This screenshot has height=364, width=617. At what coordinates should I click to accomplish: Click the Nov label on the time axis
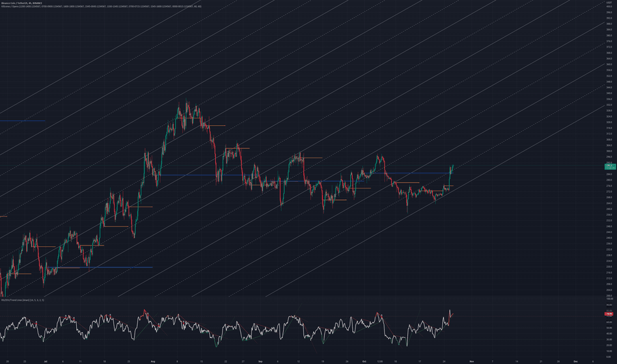(471, 361)
